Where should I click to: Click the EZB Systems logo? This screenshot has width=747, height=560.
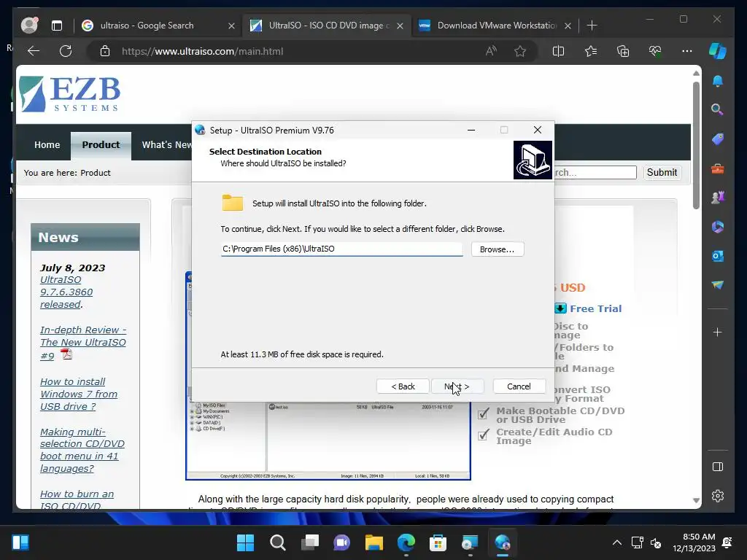click(x=69, y=94)
